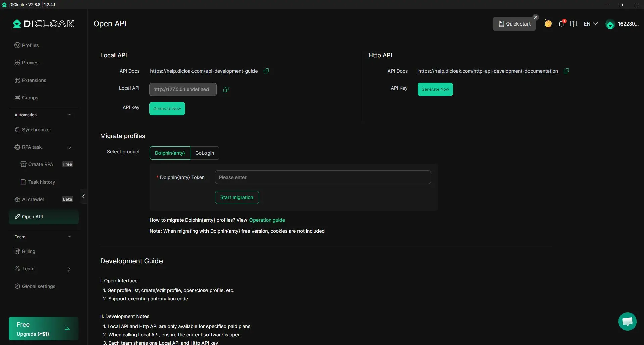Collapse the Automation section
Image resolution: width=644 pixels, height=345 pixels.
tap(70, 115)
